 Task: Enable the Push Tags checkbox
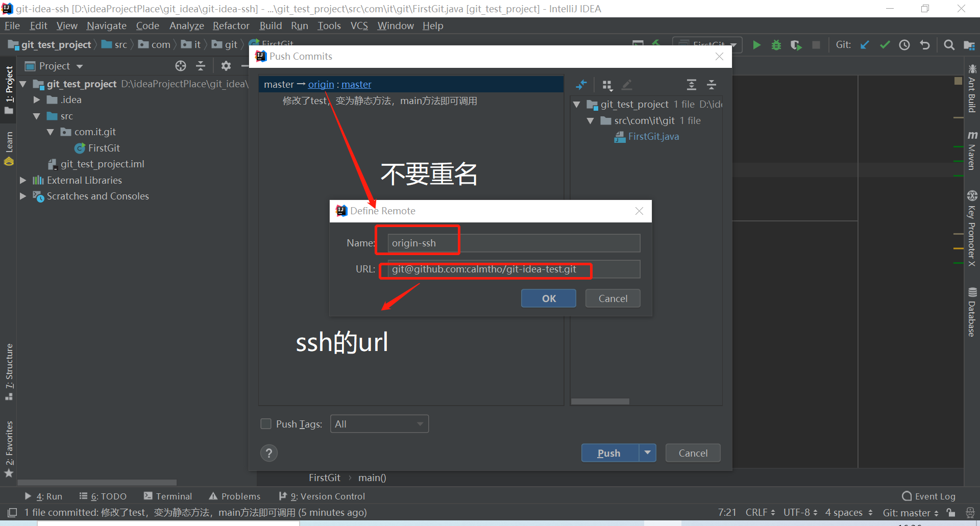pyautogui.click(x=266, y=424)
